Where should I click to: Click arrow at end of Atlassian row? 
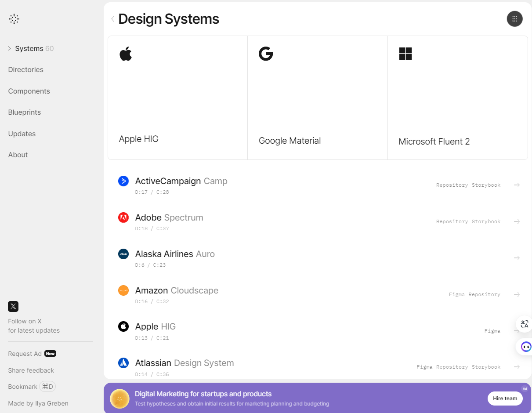pyautogui.click(x=517, y=367)
